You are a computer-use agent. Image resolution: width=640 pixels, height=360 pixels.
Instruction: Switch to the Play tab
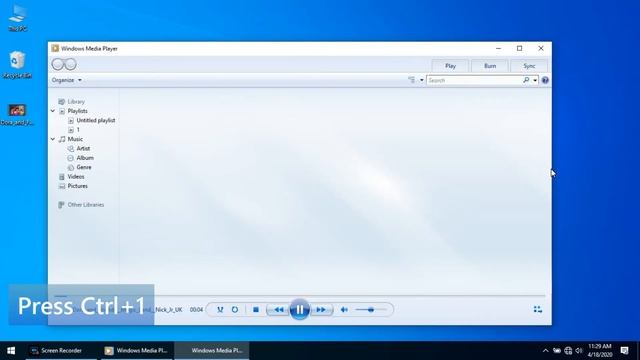[450, 66]
